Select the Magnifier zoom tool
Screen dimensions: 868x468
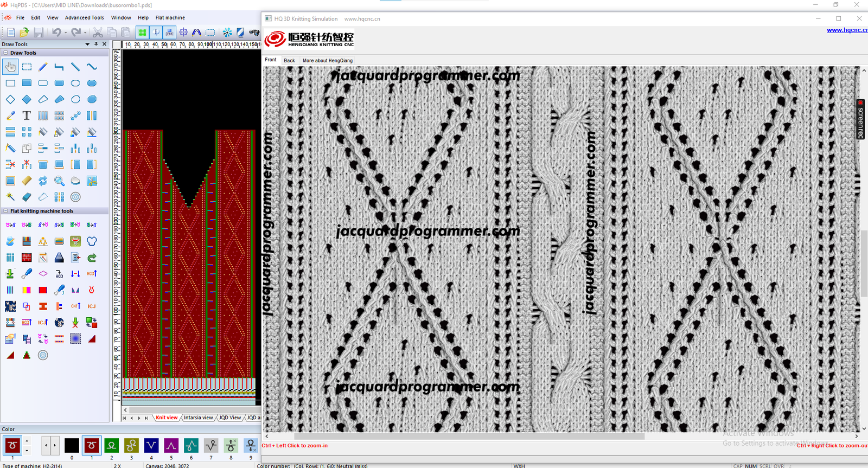coord(59,181)
